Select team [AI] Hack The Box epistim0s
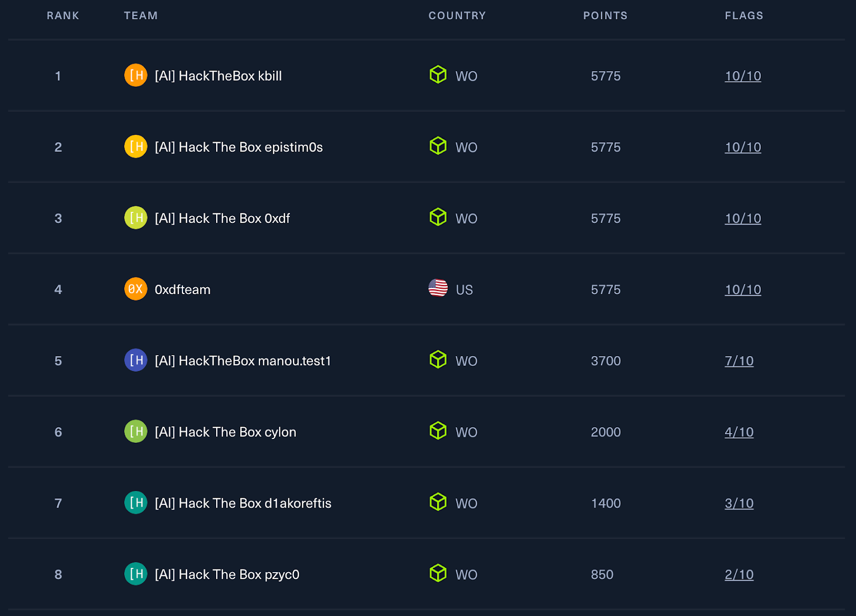The width and height of the screenshot is (856, 616). coord(239,147)
